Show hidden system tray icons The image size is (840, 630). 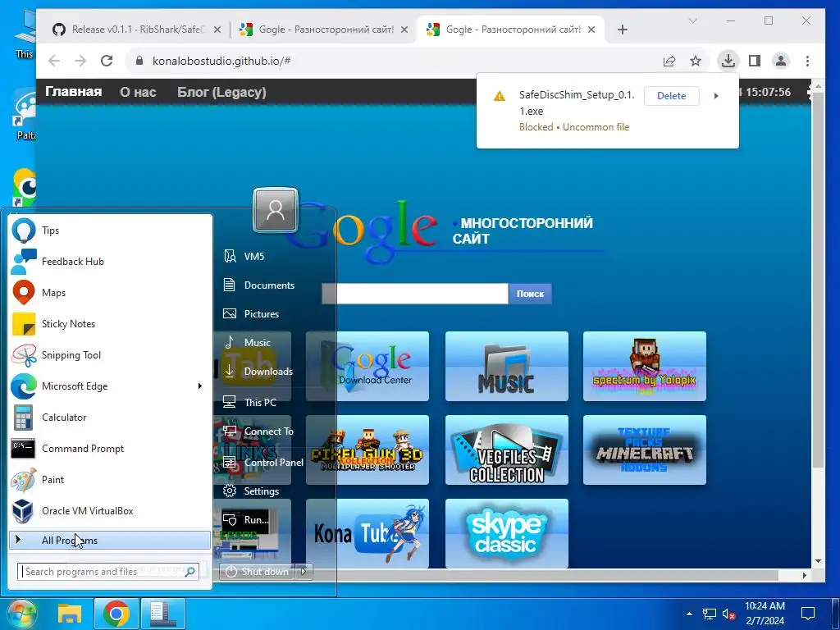pos(689,614)
